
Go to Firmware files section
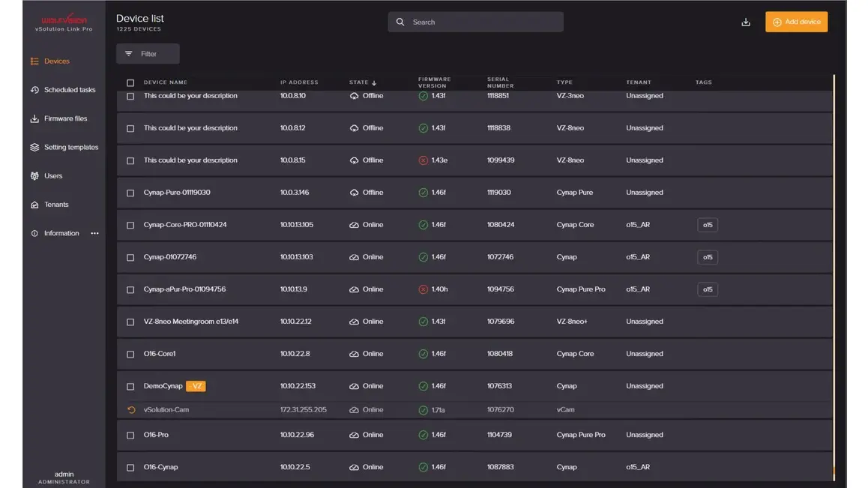[x=65, y=118]
